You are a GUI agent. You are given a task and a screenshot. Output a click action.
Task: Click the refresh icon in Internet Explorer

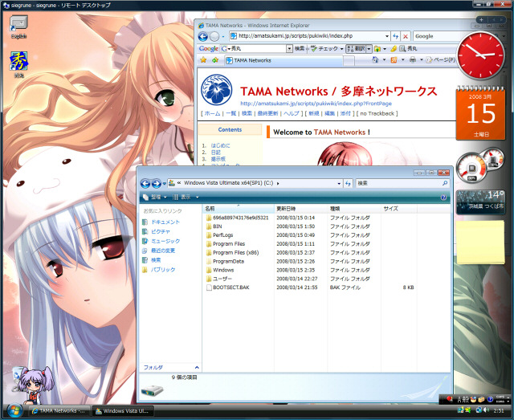pyautogui.click(x=395, y=36)
